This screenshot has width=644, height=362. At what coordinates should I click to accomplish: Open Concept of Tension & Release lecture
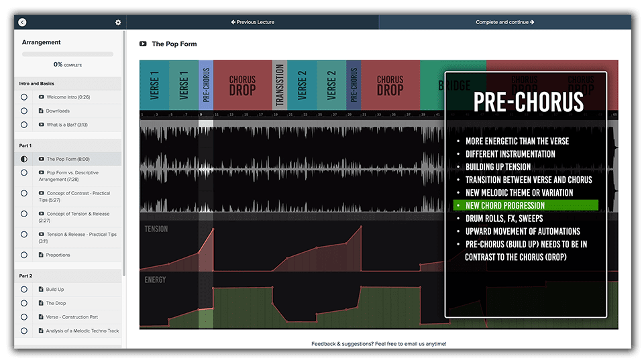(74, 217)
